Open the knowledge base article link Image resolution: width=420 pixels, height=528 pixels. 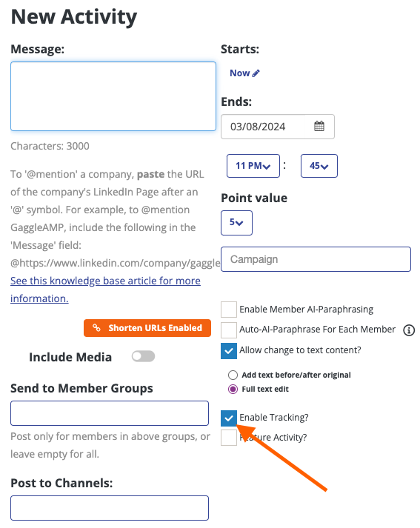[x=105, y=290]
